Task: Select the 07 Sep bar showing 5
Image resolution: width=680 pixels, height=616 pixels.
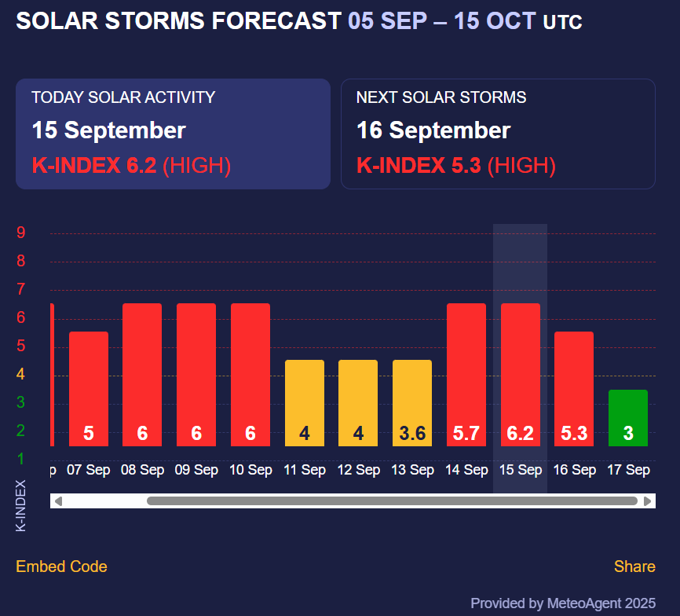Action: pyautogui.click(x=89, y=389)
